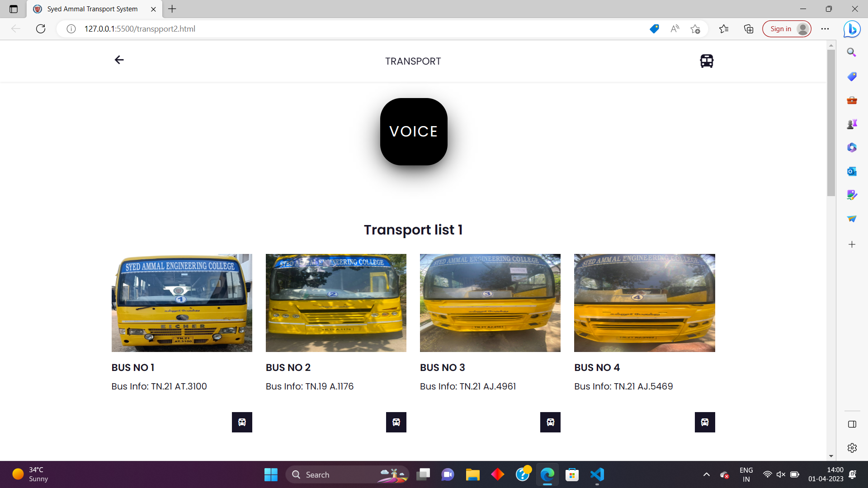Open the bus icon button under BUS NO 3
This screenshot has height=488, width=868.
click(x=550, y=422)
